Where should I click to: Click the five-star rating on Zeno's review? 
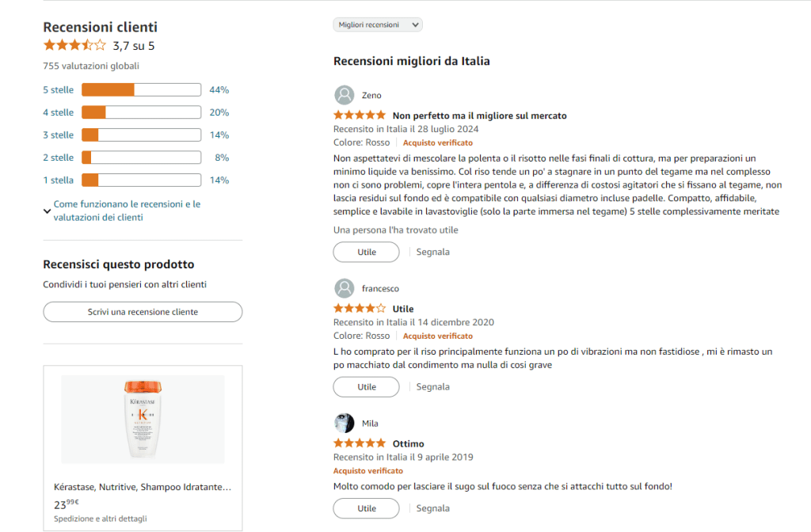click(360, 116)
